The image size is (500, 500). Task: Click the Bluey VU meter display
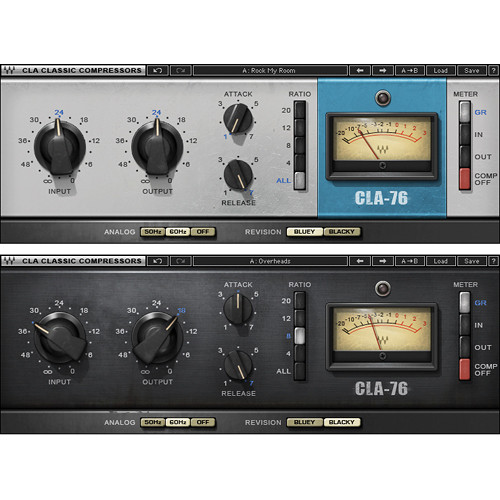382,146
